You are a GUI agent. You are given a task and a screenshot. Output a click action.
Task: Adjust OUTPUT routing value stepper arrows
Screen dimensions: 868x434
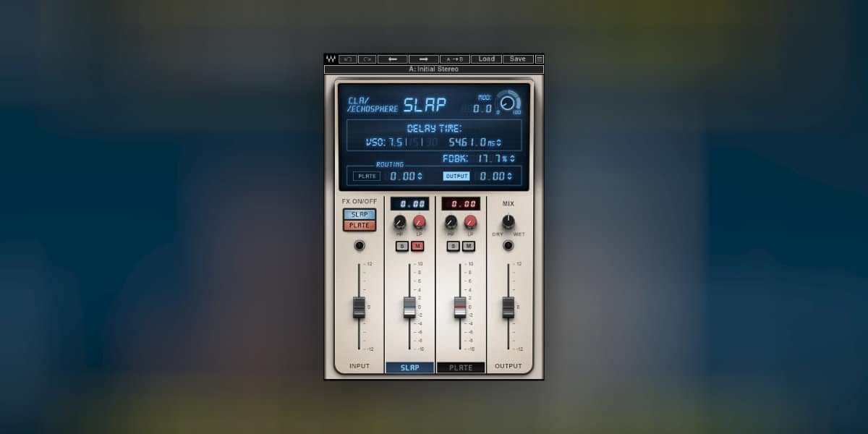pyautogui.click(x=511, y=176)
